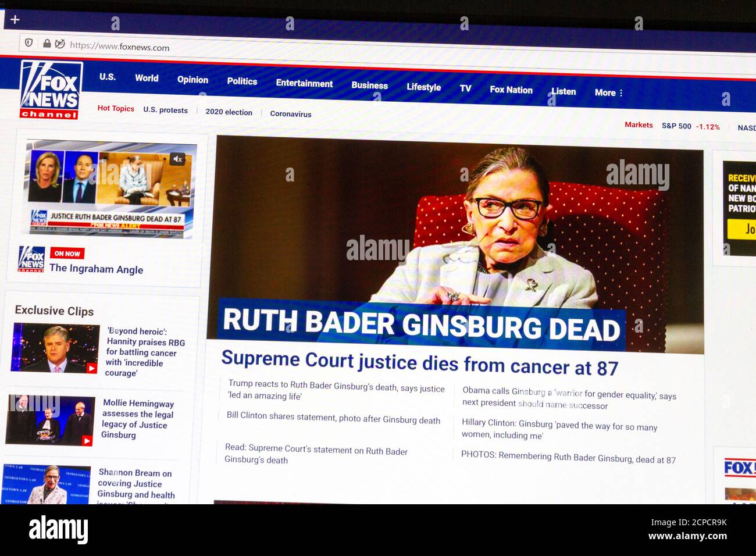
Task: Click the ON NOW badge
Action: point(67,254)
